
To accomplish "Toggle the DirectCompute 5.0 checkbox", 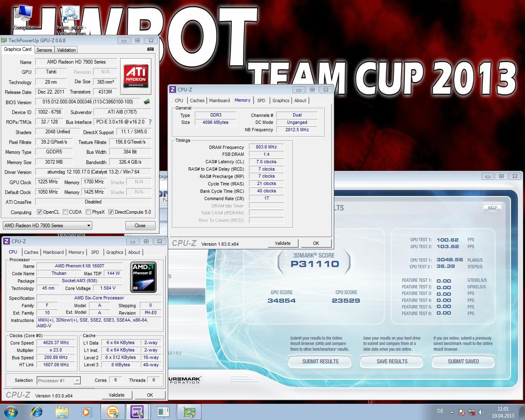I will tap(111, 212).
